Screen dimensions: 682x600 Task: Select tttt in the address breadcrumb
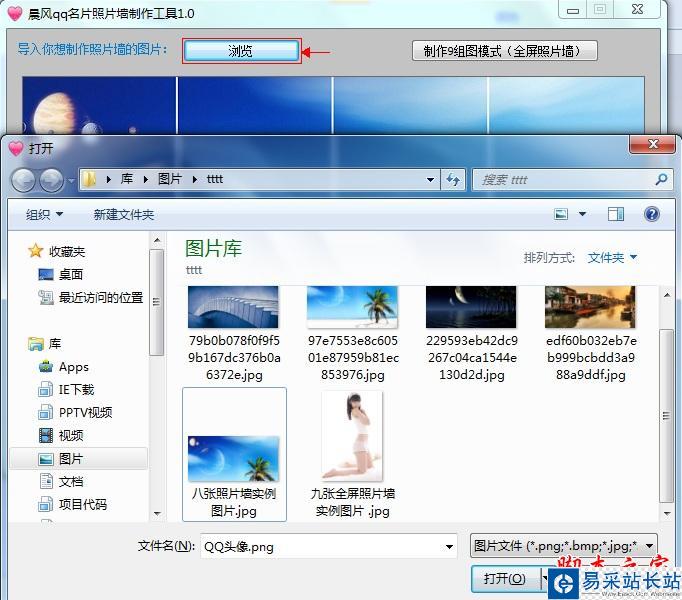[x=214, y=179]
